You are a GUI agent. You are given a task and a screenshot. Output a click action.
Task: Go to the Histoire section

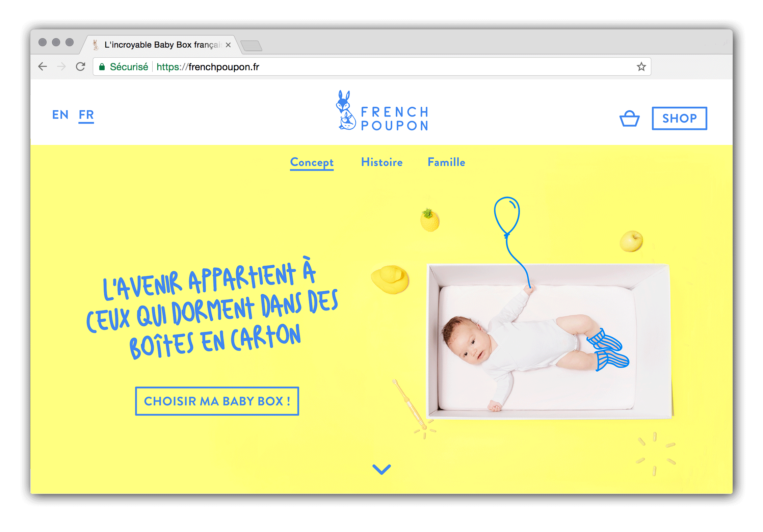click(x=382, y=162)
